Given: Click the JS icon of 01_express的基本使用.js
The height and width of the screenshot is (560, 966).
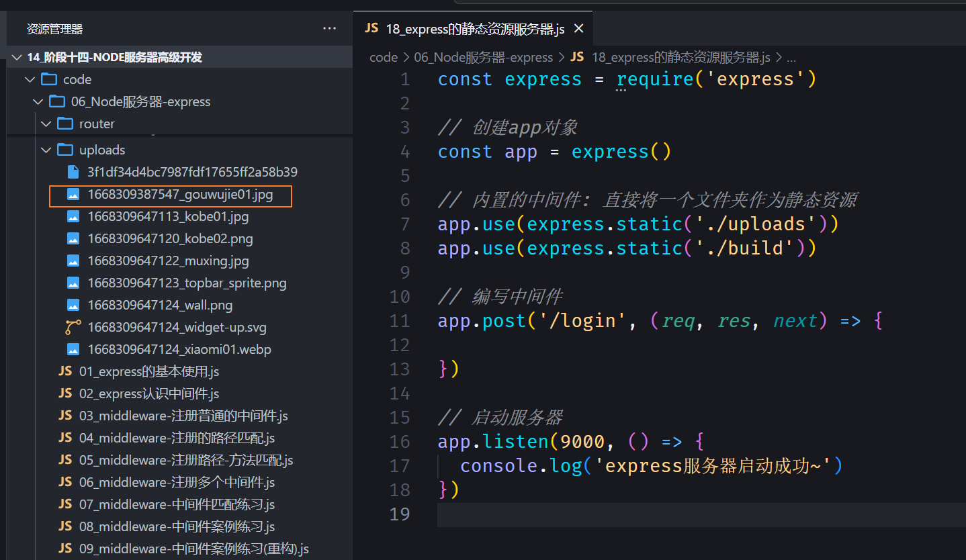Looking at the screenshot, I should [x=65, y=371].
